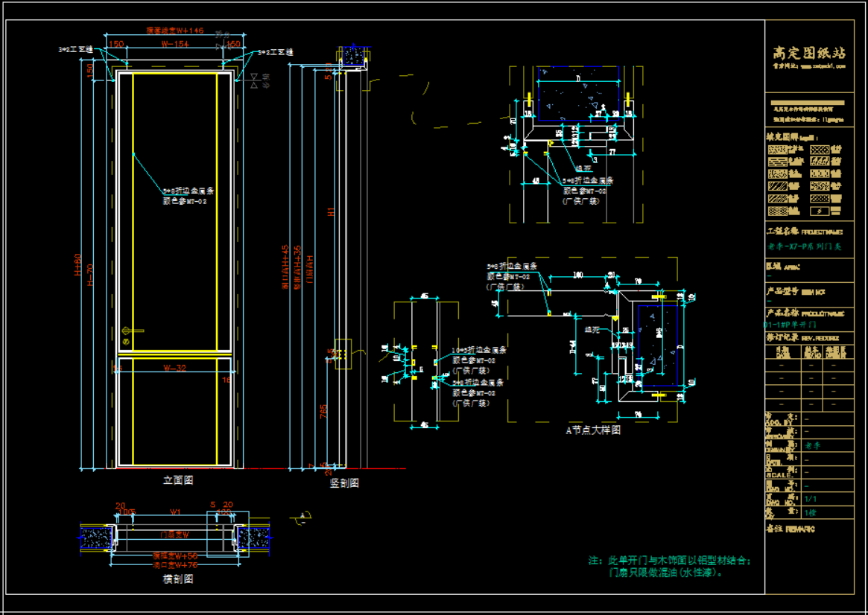The width and height of the screenshot is (868, 615).
Task: Click the 高定图纸站 title block logo
Action: 808,53
